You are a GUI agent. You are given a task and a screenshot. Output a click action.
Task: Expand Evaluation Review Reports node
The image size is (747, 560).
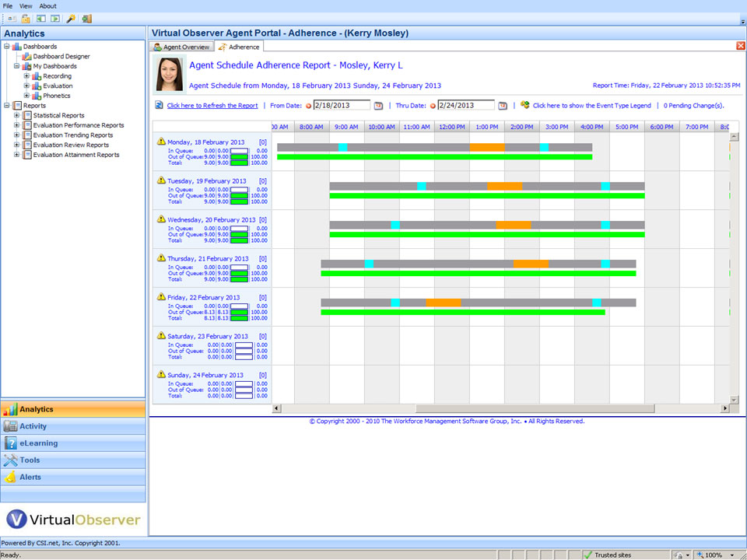click(16, 145)
